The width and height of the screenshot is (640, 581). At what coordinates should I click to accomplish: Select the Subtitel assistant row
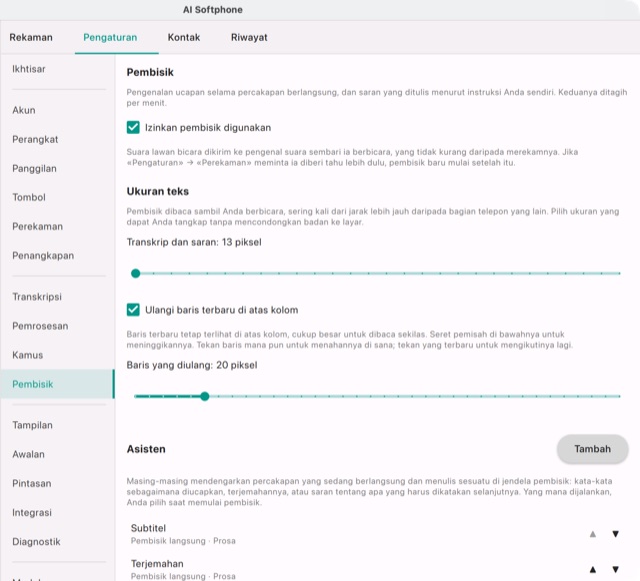[x=377, y=534]
